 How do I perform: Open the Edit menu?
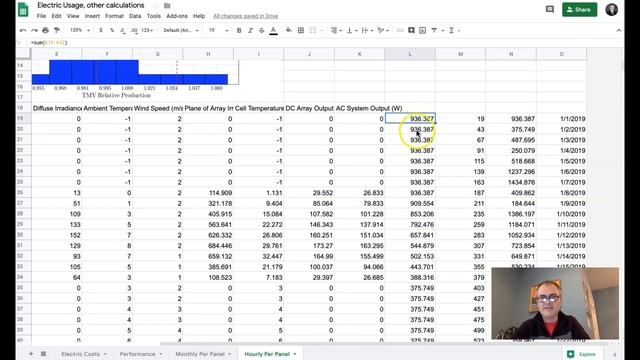click(x=56, y=16)
